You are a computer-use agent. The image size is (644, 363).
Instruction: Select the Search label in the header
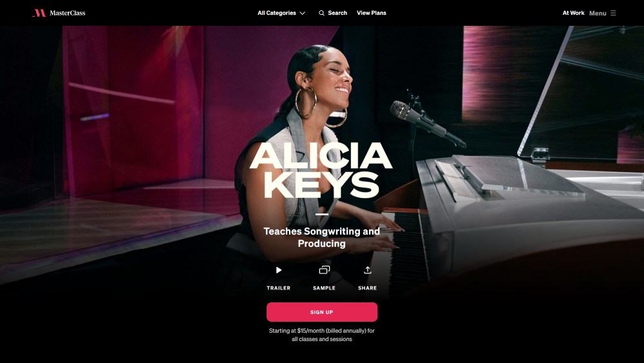337,13
